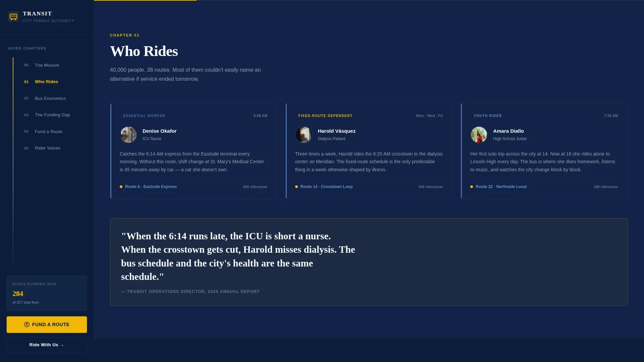Navigate to The Funding Gap chapter
Viewport: 644px width, 362px height.
(52, 115)
